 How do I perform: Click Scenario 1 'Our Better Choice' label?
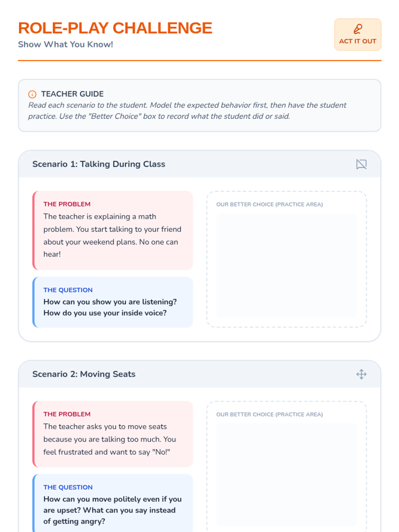(270, 204)
